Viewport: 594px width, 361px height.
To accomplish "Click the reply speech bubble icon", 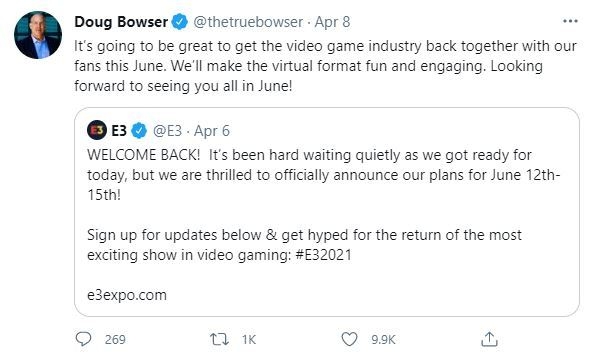I will click(83, 339).
